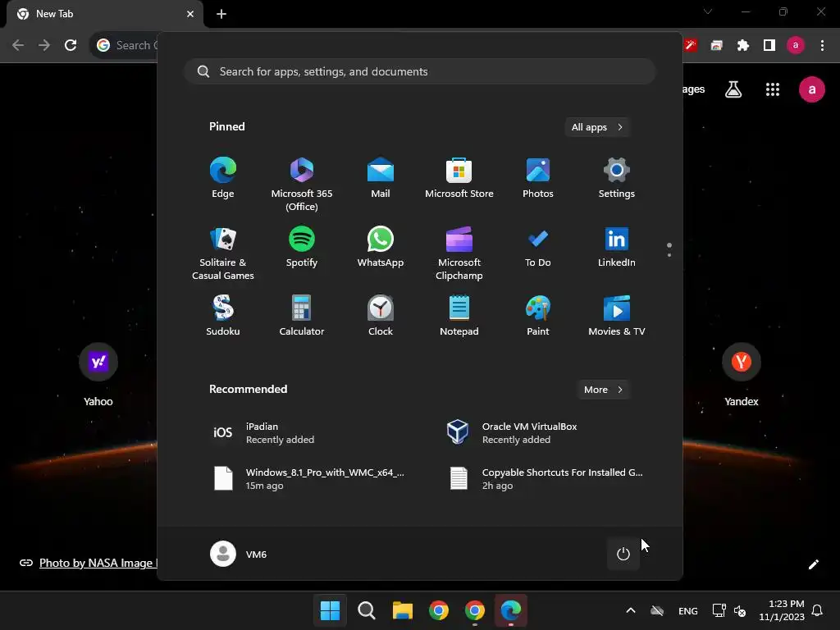Image resolution: width=840 pixels, height=630 pixels.
Task: Click the Windows Start button on taskbar
Action: pyautogui.click(x=330, y=610)
